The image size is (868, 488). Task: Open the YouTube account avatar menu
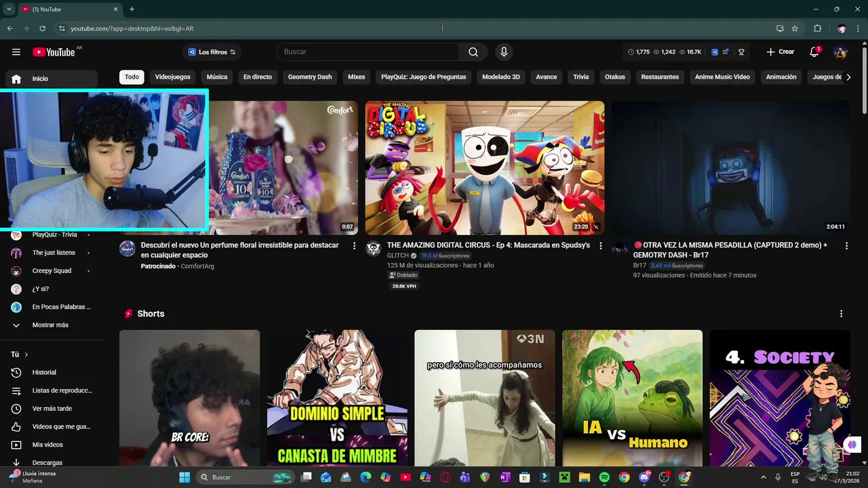pyautogui.click(x=840, y=52)
